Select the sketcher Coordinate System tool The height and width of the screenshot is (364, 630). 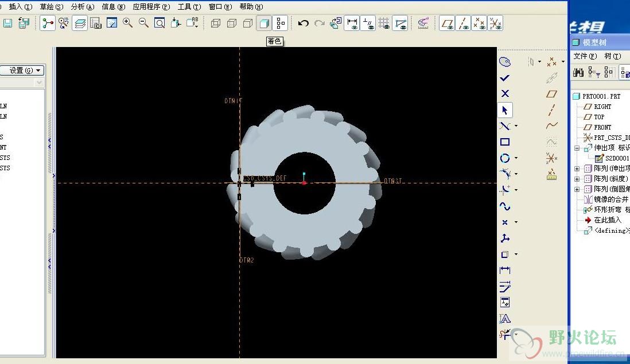[x=505, y=238]
